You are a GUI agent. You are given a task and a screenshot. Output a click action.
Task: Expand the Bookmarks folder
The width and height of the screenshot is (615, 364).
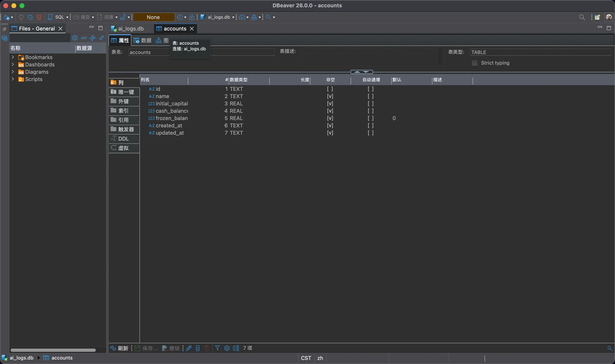(x=13, y=57)
